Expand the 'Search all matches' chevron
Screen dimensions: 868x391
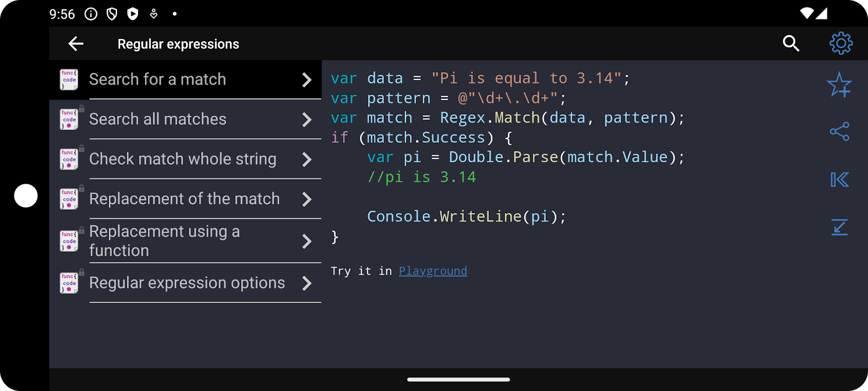[307, 120]
